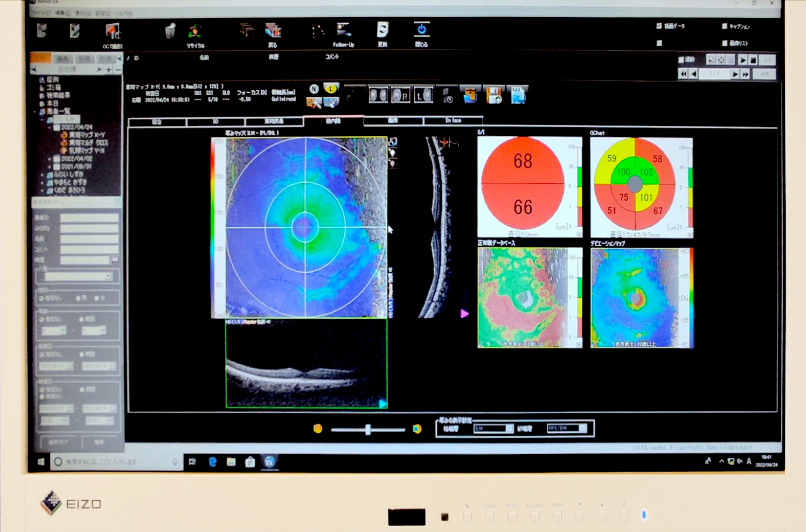Click the refresh update icon

point(382,30)
